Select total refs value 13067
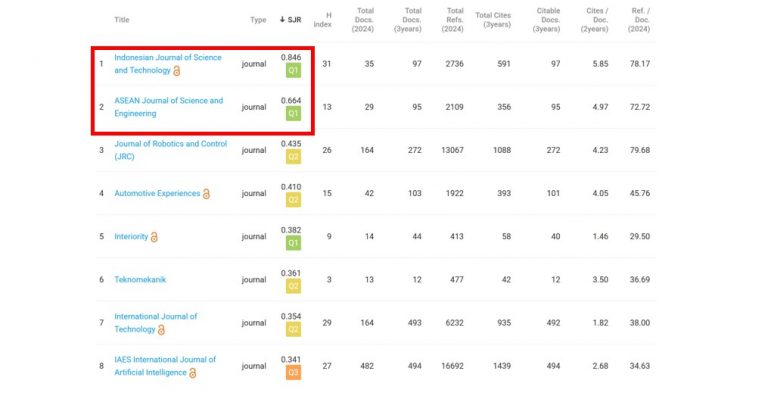 [453, 150]
